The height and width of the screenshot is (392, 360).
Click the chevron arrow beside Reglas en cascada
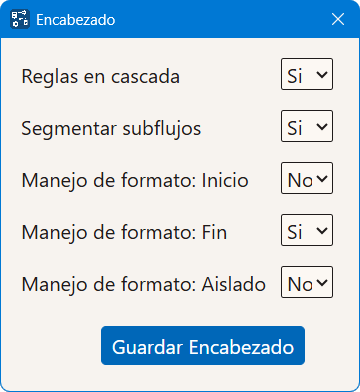(322, 75)
